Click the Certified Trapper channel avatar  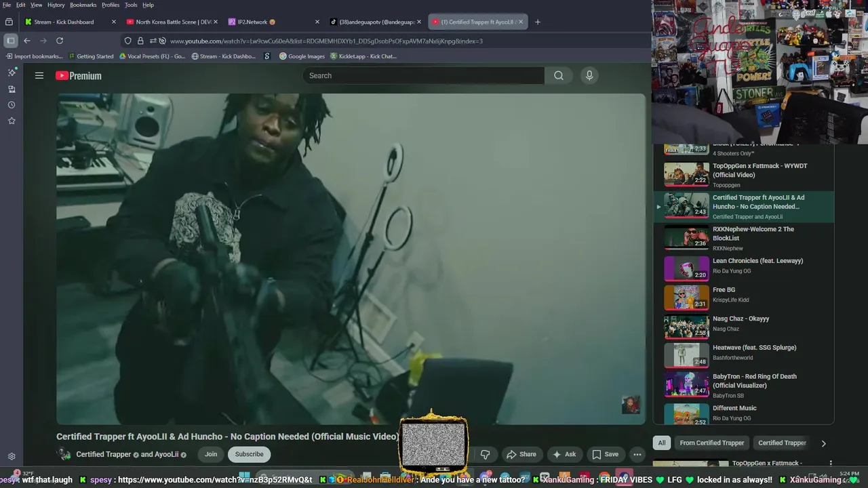[64, 454]
